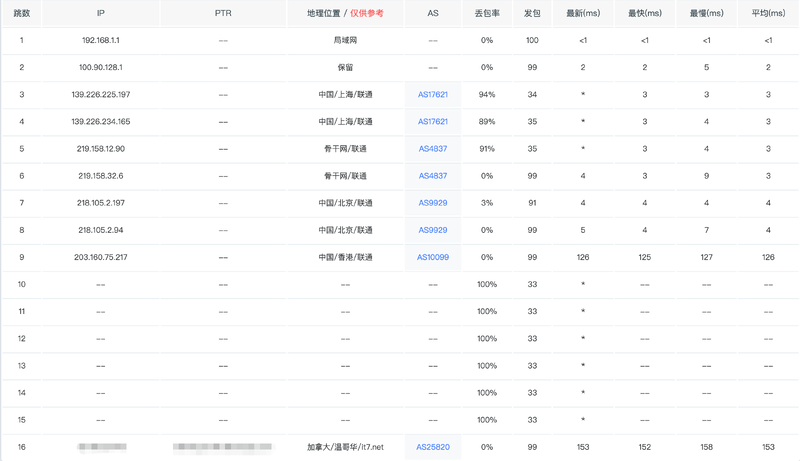The image size is (800, 461).
Task: Click the AS column header
Action: pos(433,13)
